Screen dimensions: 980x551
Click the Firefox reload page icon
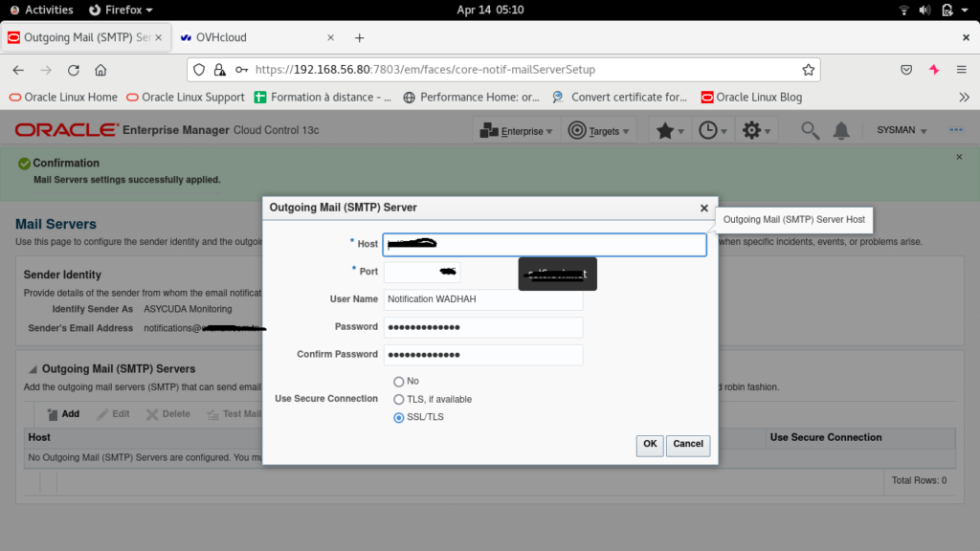pos(73,70)
